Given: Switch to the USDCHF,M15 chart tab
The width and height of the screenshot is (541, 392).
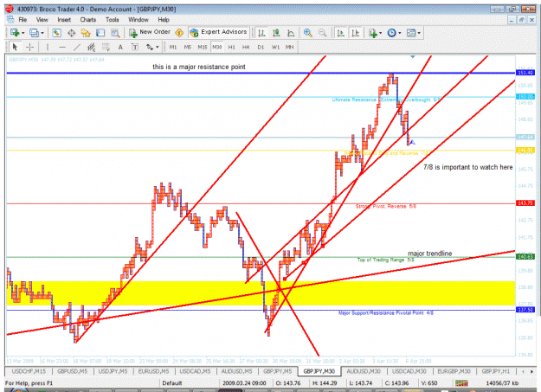Looking at the screenshot, I should (x=29, y=371).
